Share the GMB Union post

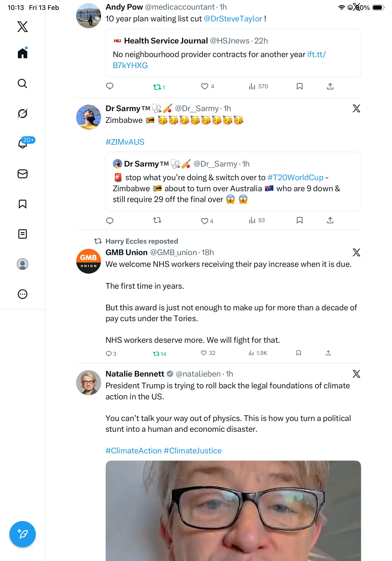click(328, 353)
